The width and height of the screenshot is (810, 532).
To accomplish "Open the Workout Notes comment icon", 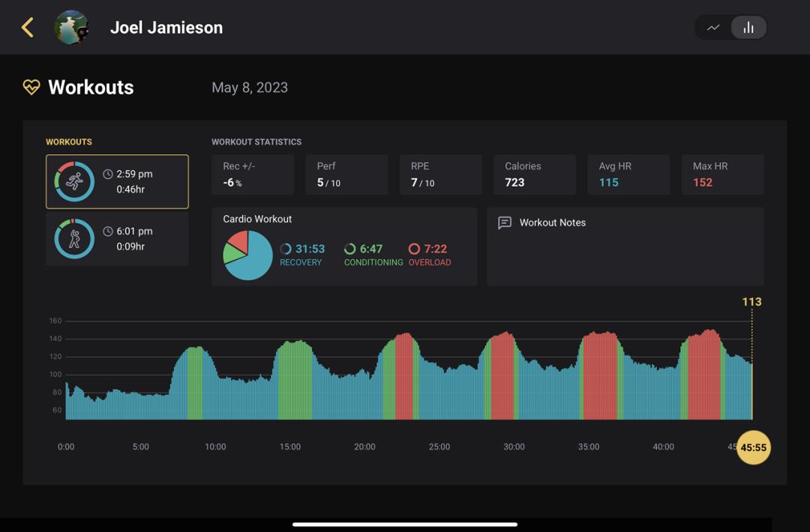I will tap(505, 223).
